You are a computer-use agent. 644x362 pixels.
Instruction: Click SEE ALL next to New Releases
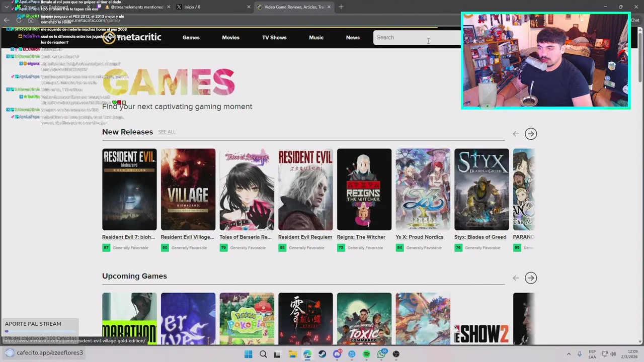[167, 132]
